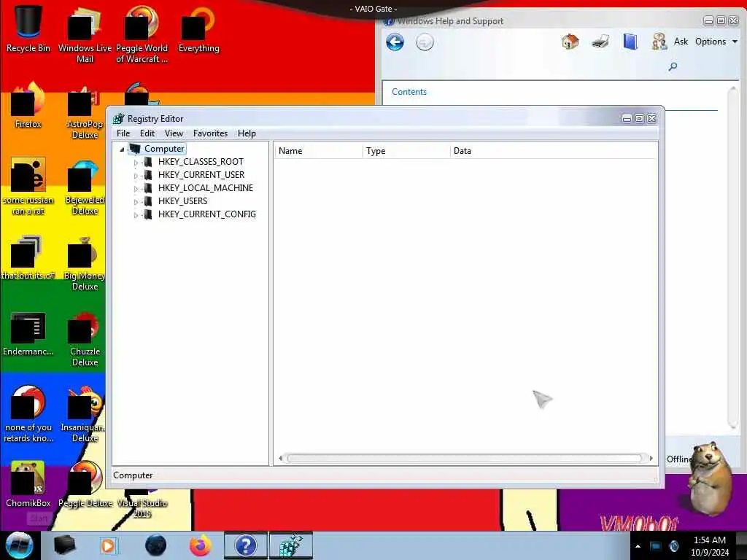This screenshot has height=560, width=747.
Task: Click the registry horizontal scrollbar track
Action: click(465, 458)
